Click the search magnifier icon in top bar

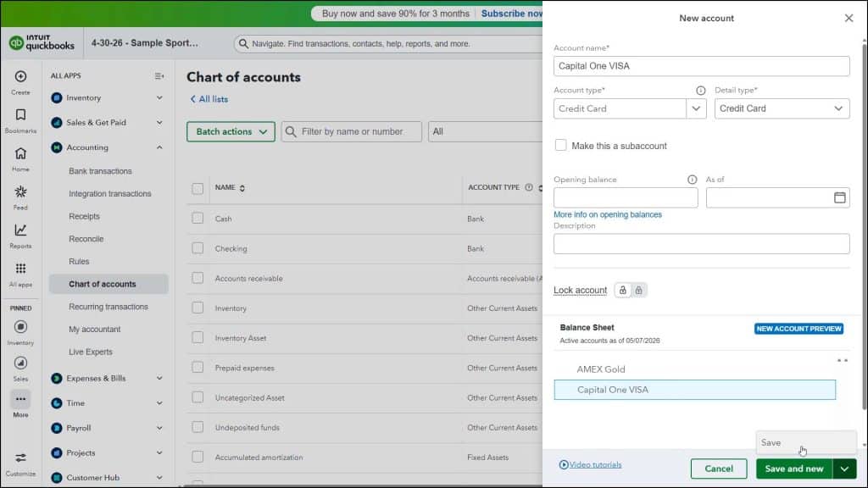click(x=243, y=43)
